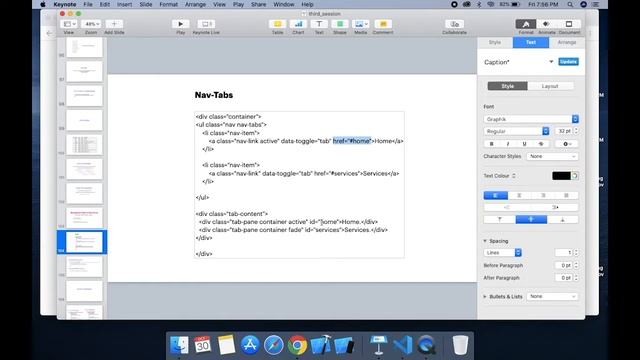Add a Comment from the toolbar
Screen dimensions: 640x360
coord(383,24)
